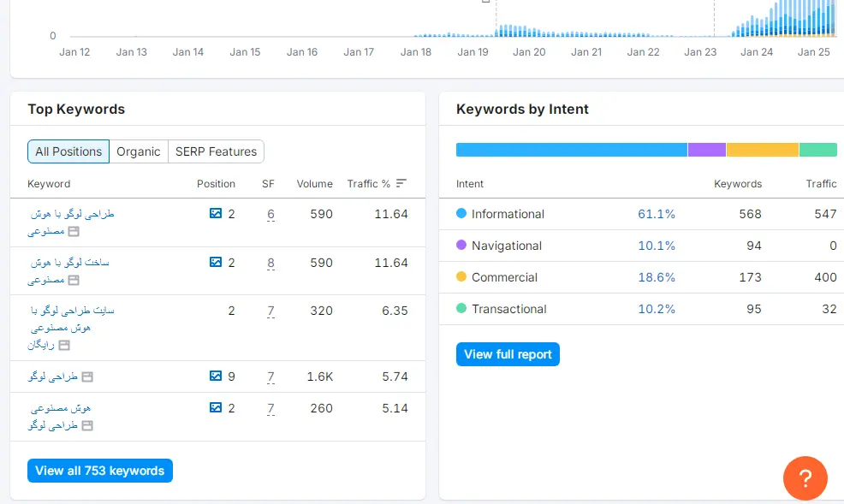The width and height of the screenshot is (844, 504).
Task: Click Navigational 10.1% link
Action: (x=657, y=246)
